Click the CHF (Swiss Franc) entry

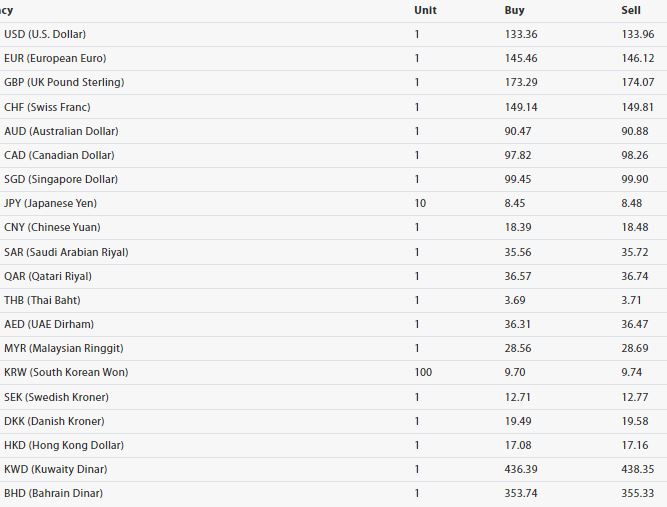(47, 107)
